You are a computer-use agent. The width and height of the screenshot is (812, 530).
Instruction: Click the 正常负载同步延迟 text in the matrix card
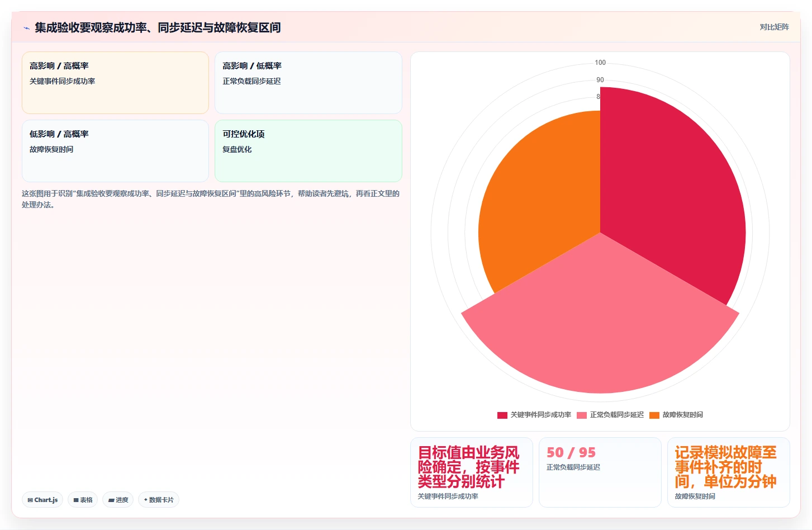pyautogui.click(x=251, y=81)
